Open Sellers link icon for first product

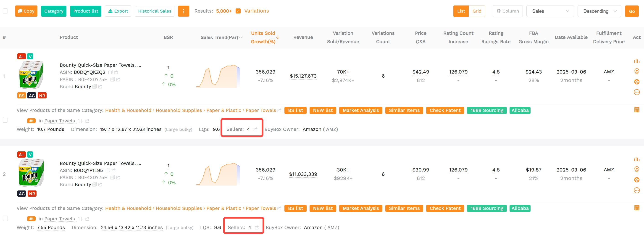pos(255,129)
